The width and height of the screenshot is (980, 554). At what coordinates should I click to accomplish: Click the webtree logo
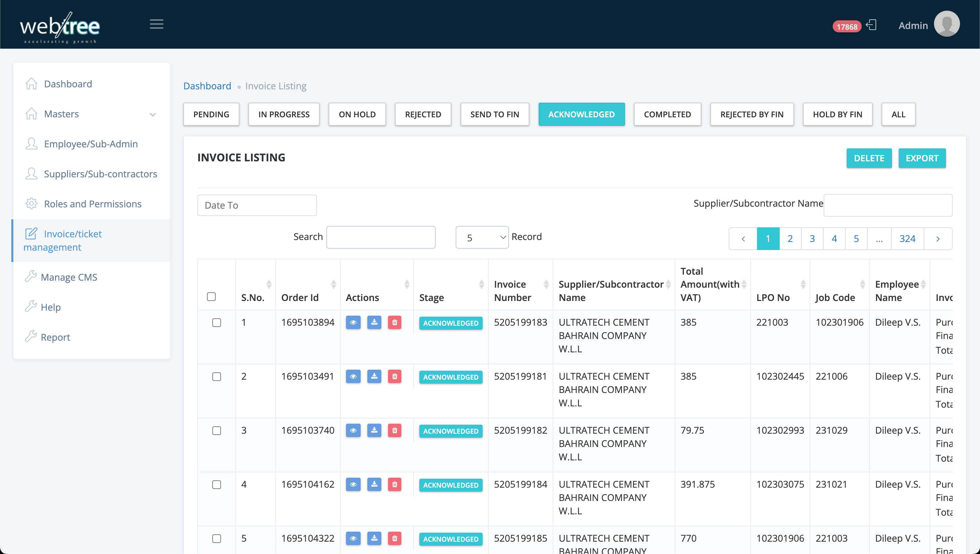60,27
